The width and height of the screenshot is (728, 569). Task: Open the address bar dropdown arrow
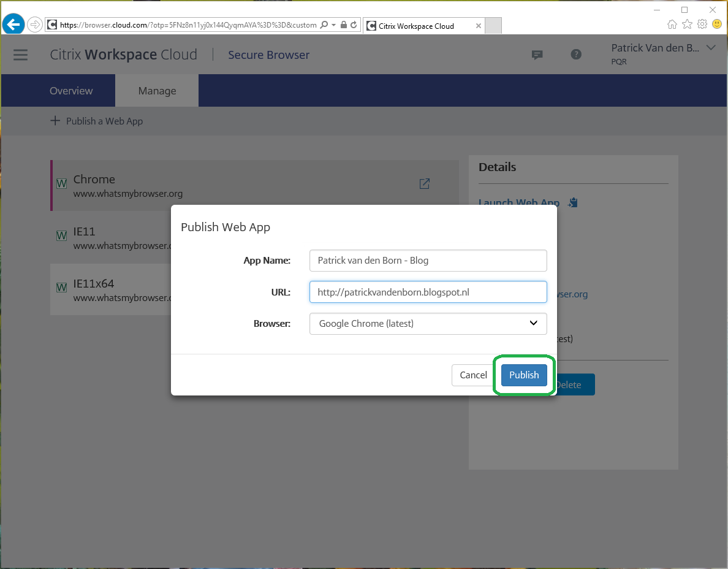pyautogui.click(x=334, y=25)
